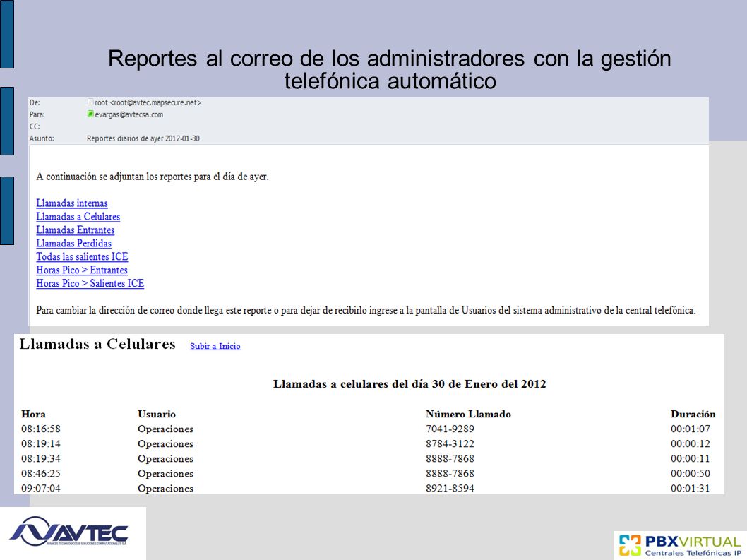Click the Subir a Inicio link
Viewport: 747px width, 560px height.
point(215,346)
